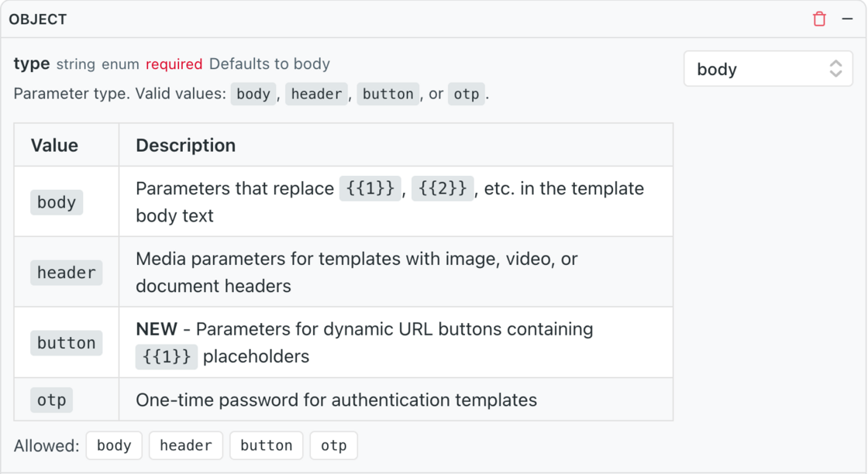The height and width of the screenshot is (474, 868).
Task: Select the 'header' allowed value chip
Action: tap(186, 445)
